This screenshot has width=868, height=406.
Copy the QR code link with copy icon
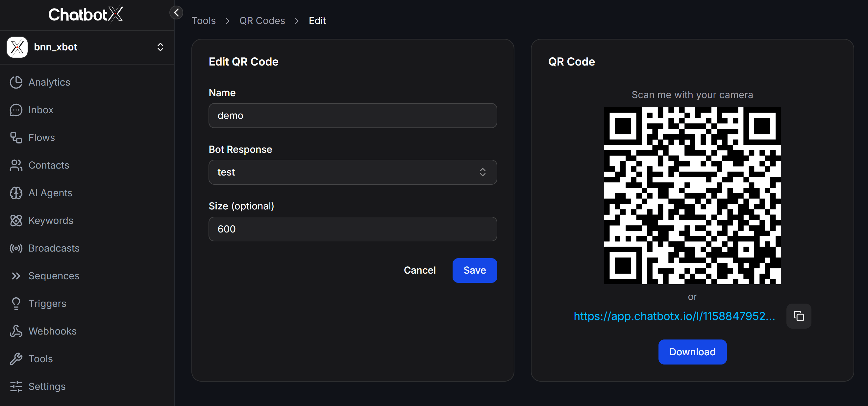(x=799, y=316)
